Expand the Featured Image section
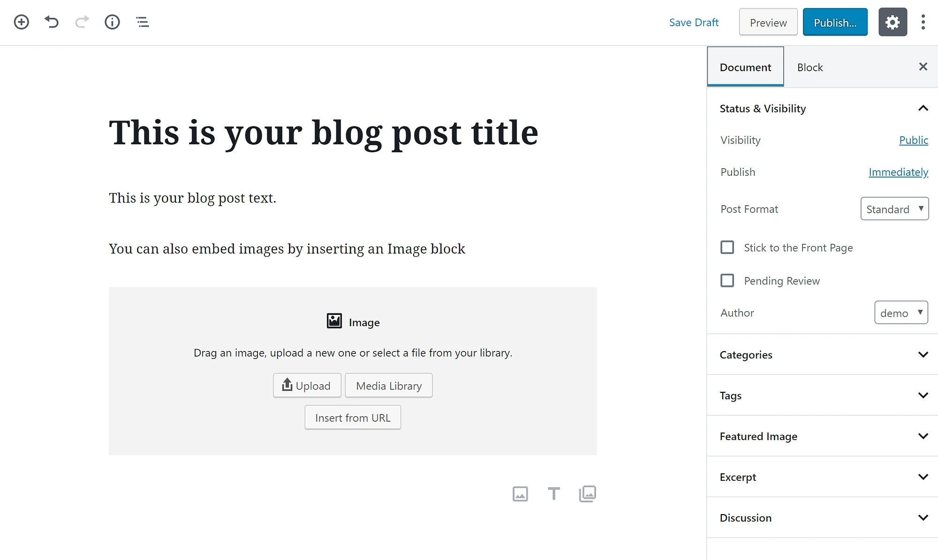The width and height of the screenshot is (938, 560). (x=923, y=436)
